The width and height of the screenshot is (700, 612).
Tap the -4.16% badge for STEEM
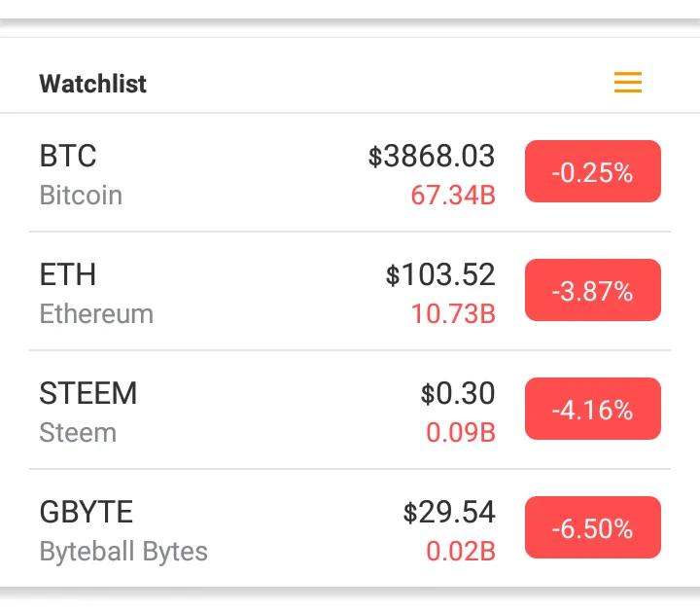pos(593,409)
